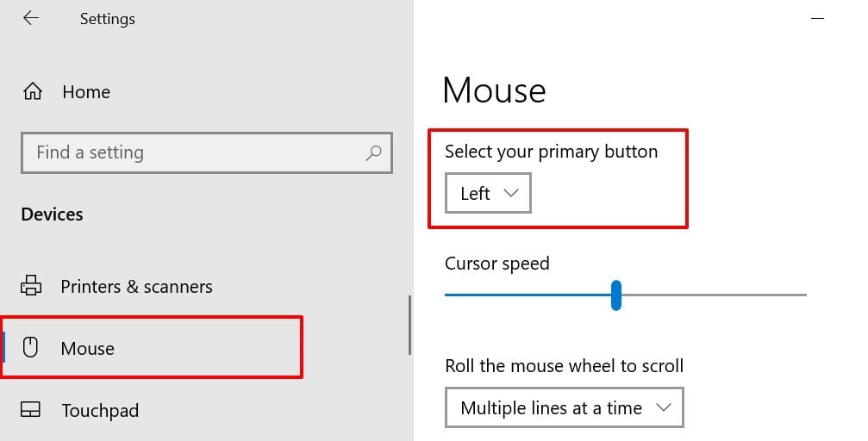This screenshot has width=868, height=441.
Task: Expand the chevron in scroll-wheel dropdown
Action: pos(663,407)
